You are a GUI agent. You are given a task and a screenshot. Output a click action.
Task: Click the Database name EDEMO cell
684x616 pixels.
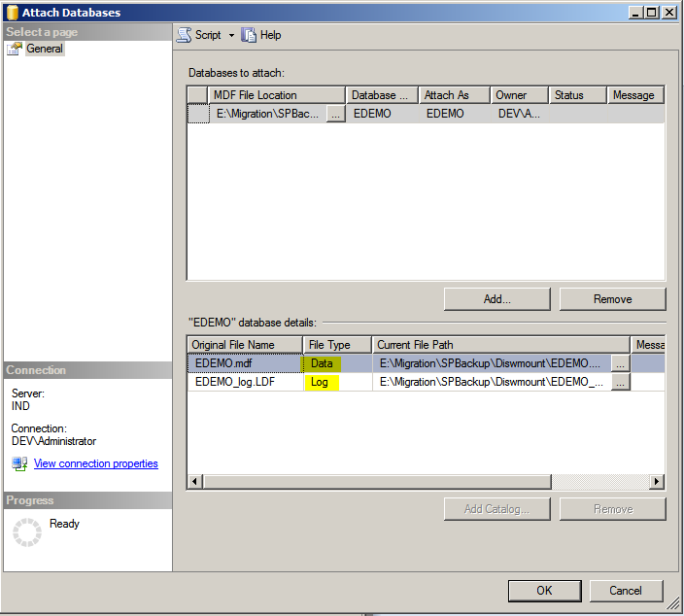coord(382,114)
